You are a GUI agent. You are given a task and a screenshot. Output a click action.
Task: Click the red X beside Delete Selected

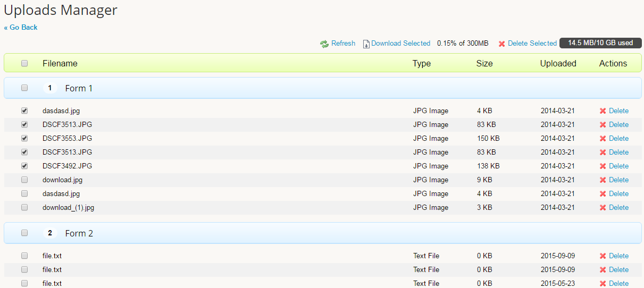[501, 44]
